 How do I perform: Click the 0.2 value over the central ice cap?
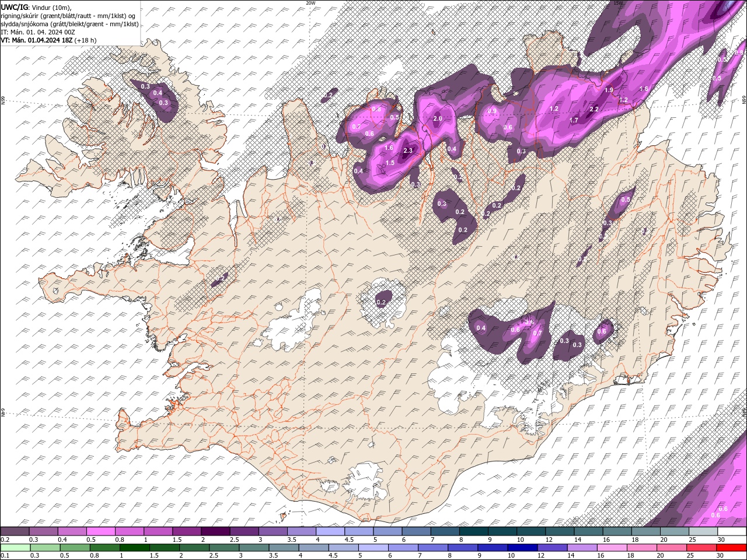(381, 302)
